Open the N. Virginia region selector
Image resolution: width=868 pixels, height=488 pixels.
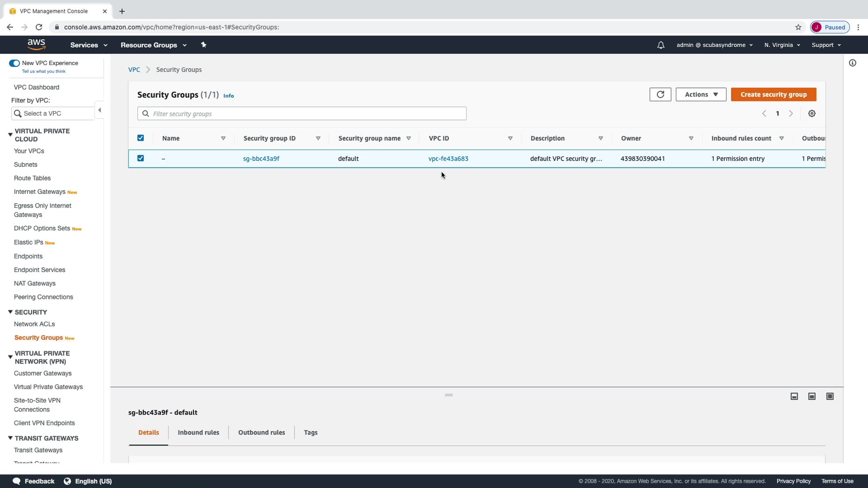[x=782, y=45]
